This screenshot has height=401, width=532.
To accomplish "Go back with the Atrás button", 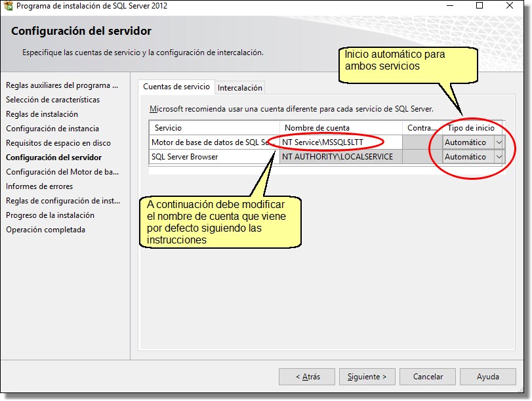I will coord(307,377).
